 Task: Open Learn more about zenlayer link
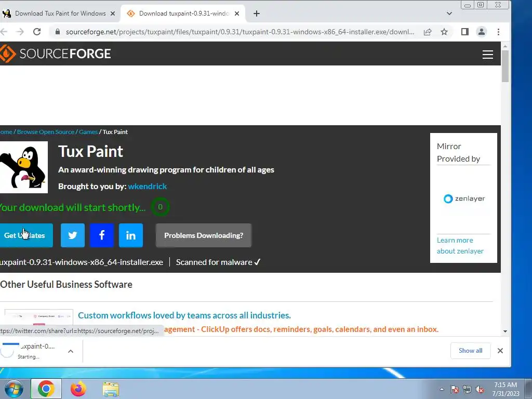(x=460, y=246)
